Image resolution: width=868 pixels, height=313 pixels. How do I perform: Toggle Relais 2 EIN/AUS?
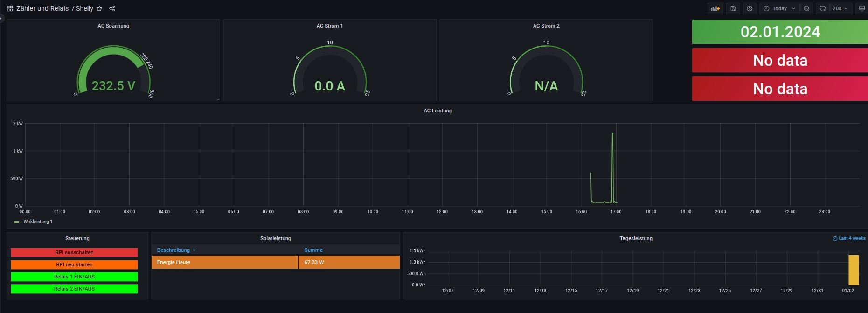(x=74, y=289)
